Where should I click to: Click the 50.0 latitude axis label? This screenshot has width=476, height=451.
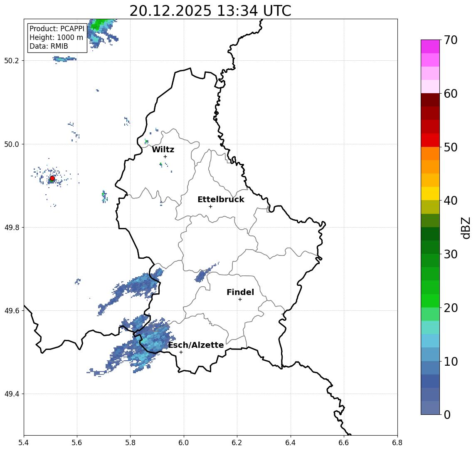pos(12,144)
